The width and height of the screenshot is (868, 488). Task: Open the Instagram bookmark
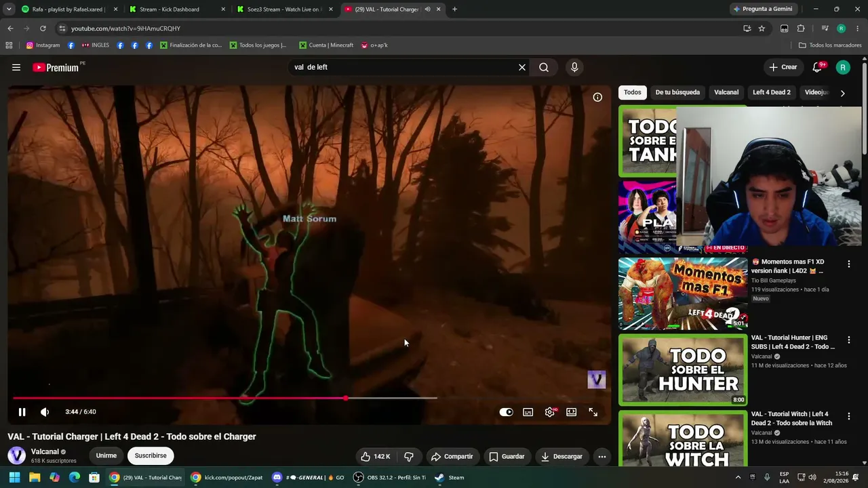[x=43, y=45]
